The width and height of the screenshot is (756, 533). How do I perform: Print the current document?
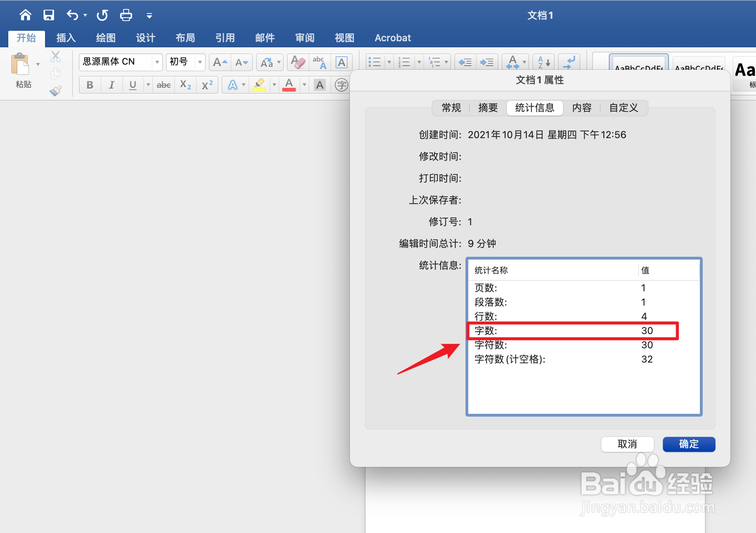coord(126,15)
